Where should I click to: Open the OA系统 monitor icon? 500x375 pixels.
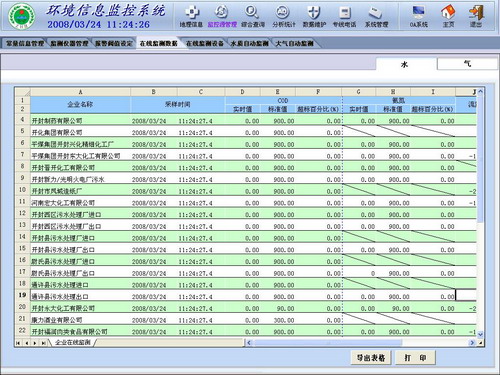pos(418,12)
